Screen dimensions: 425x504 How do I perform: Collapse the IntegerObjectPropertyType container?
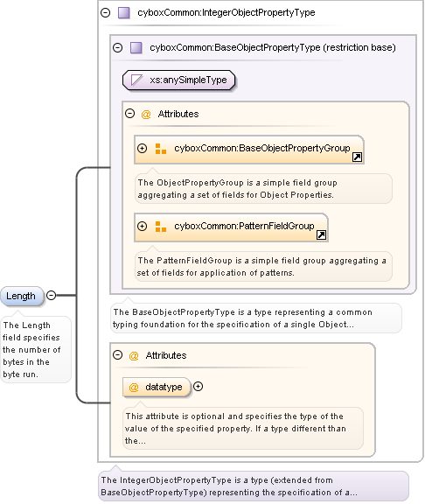click(105, 13)
